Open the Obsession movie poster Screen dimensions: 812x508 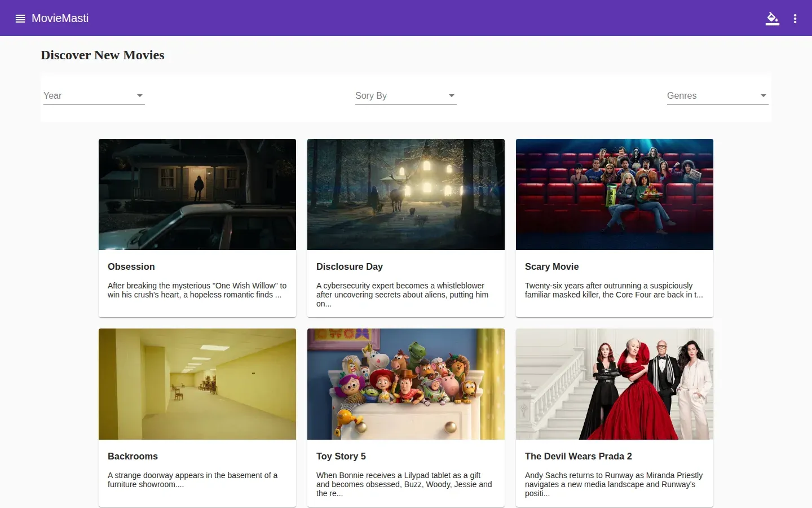pyautogui.click(x=197, y=194)
